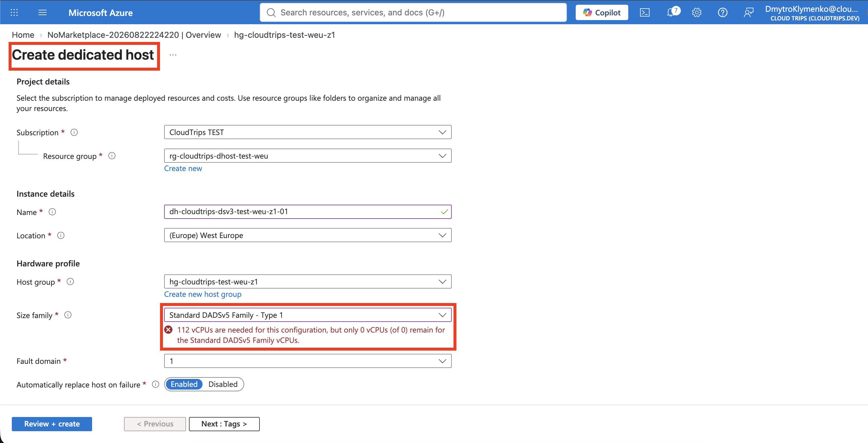Open the account menu DmytroKlymenko
This screenshot has height=443, width=868.
click(x=812, y=13)
